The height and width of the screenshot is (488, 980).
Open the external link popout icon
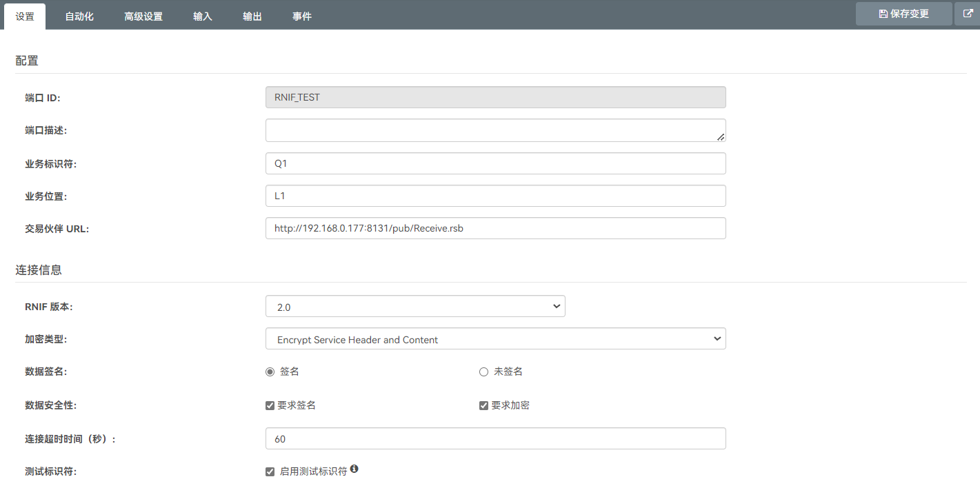pyautogui.click(x=968, y=14)
